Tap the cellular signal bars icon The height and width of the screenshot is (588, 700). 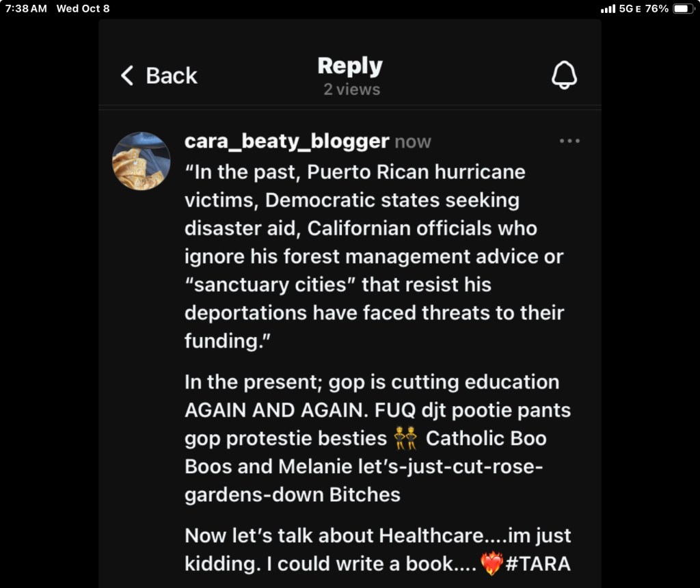tap(607, 9)
